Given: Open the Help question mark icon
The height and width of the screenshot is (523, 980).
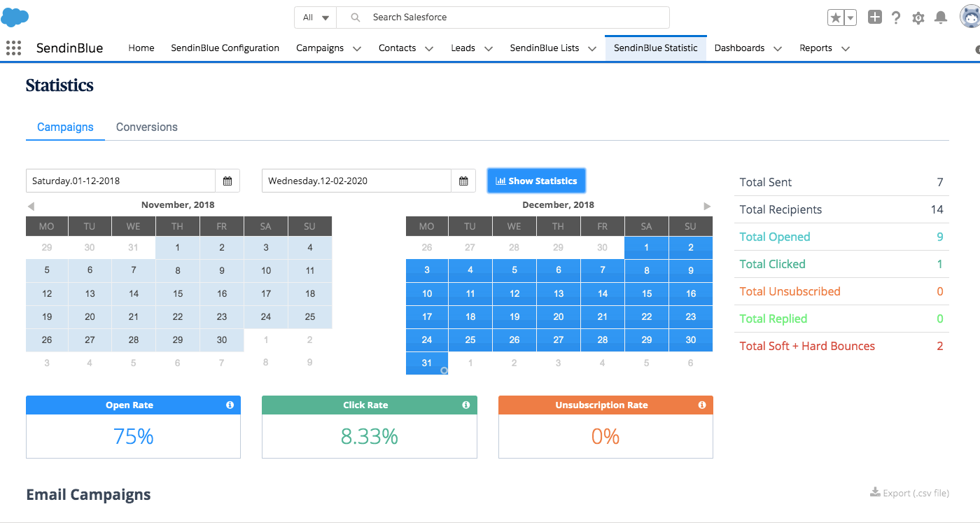Looking at the screenshot, I should pos(896,18).
